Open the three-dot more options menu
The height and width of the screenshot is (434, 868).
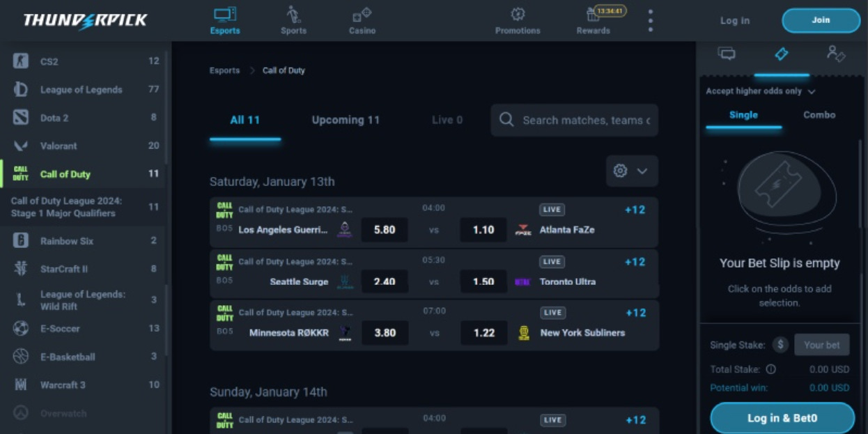click(650, 20)
